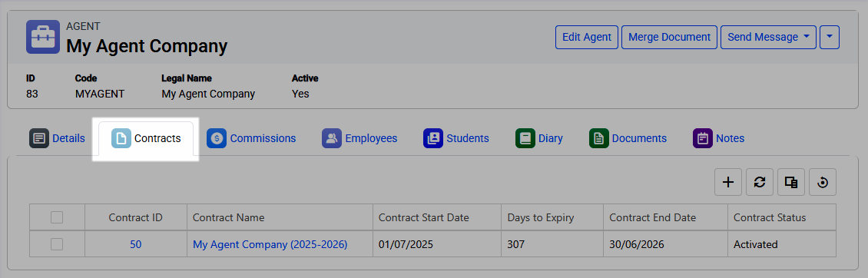Click the reset grid icon button
868x278 pixels.
[823, 182]
